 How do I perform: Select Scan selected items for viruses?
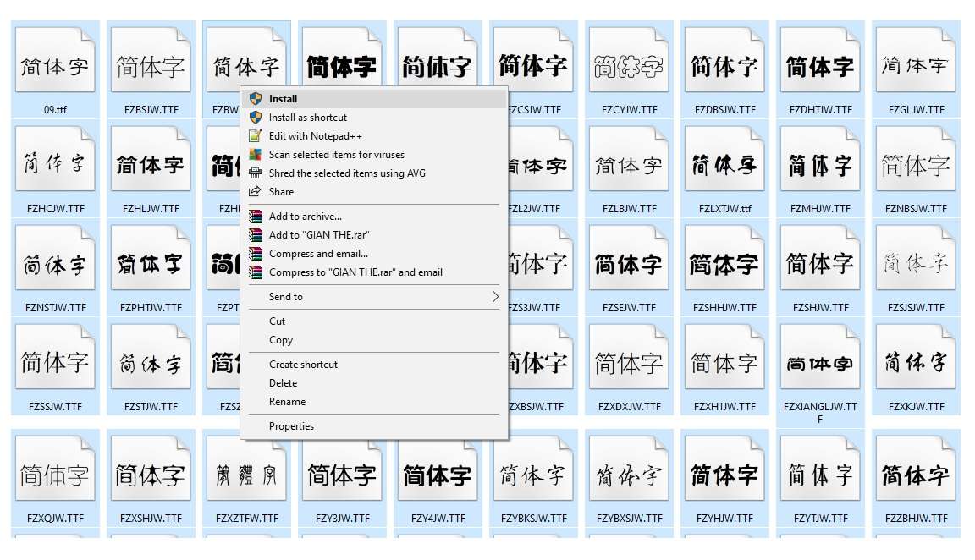[374, 155]
